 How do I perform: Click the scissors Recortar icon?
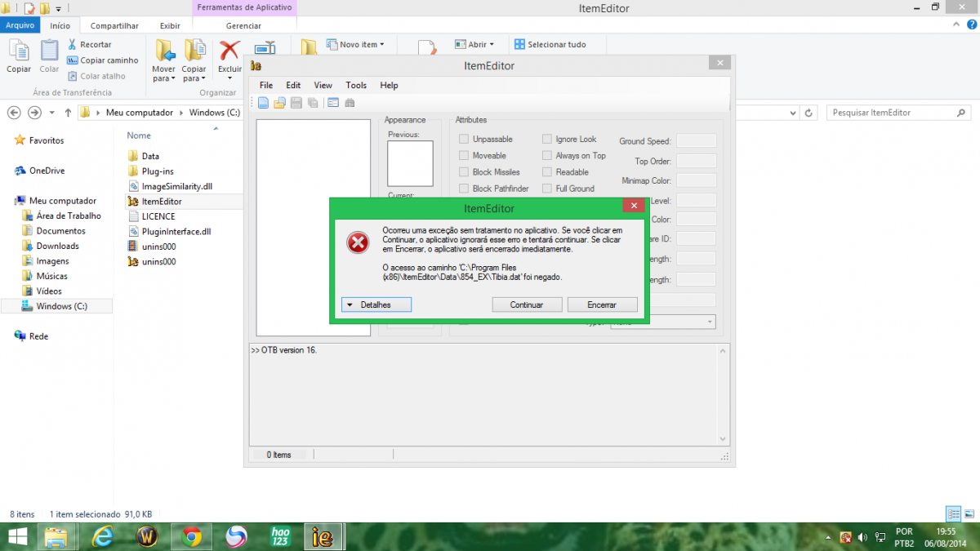click(x=73, y=45)
